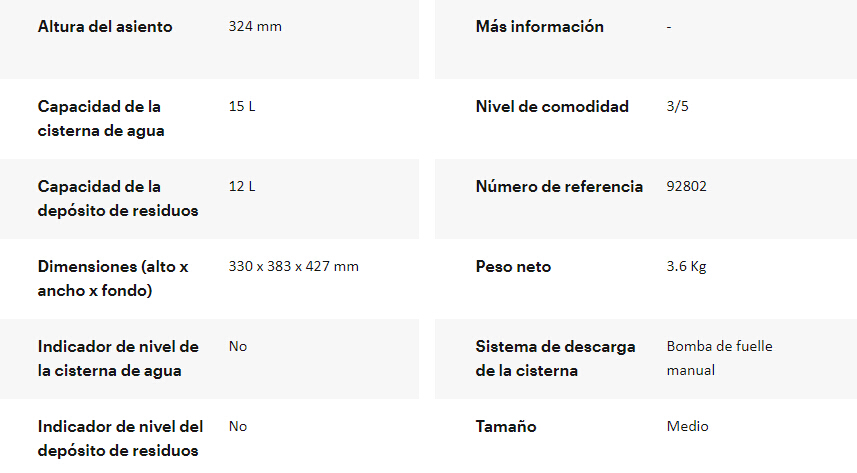Click 'Indicador de nivel de la cisterna' label

(x=118, y=358)
